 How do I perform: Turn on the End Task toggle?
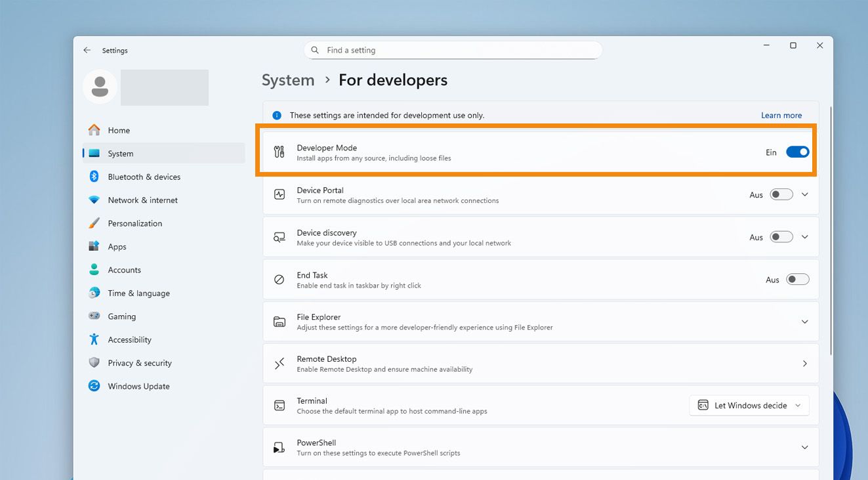[798, 280]
